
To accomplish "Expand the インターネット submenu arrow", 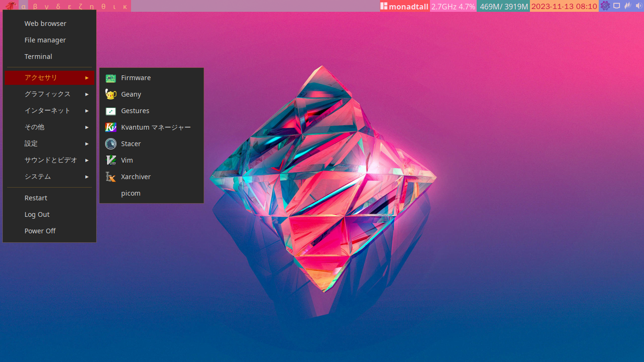I will point(87,111).
